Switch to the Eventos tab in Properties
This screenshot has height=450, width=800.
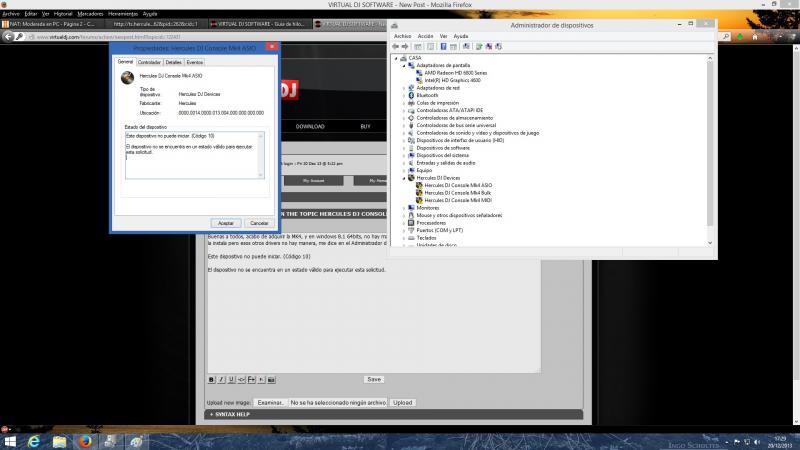click(194, 62)
